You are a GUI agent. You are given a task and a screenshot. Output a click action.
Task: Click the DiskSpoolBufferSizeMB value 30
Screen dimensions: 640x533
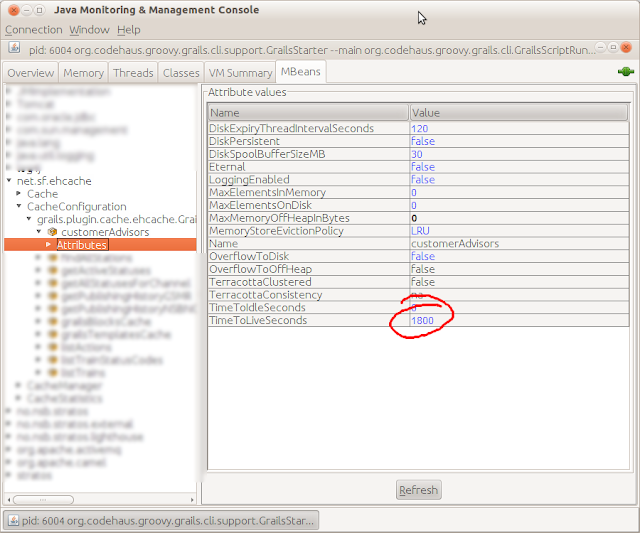click(x=416, y=154)
